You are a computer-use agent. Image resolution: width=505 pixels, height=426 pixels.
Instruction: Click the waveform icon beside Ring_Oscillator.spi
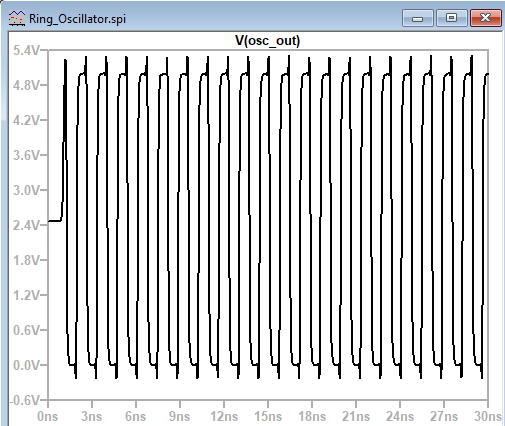[17, 18]
